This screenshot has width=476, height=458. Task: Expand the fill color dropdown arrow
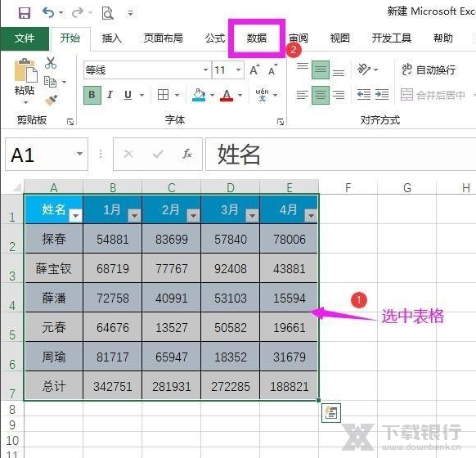point(212,95)
